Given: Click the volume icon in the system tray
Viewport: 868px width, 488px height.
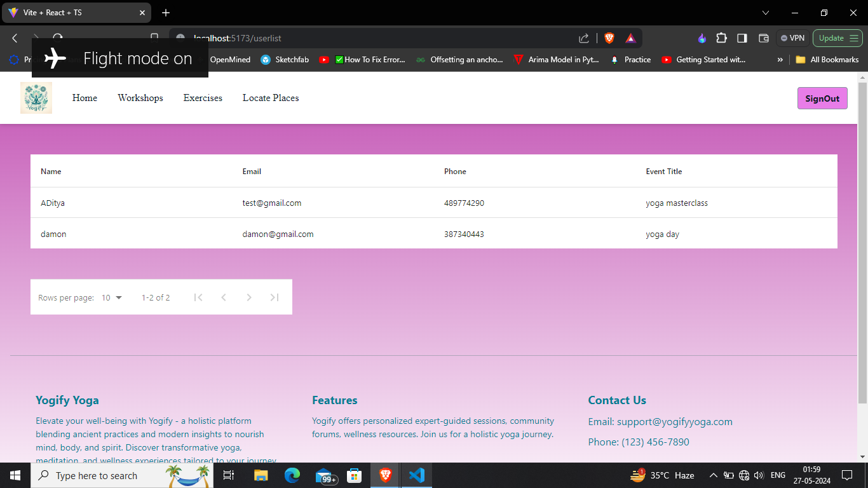Looking at the screenshot, I should (x=759, y=475).
